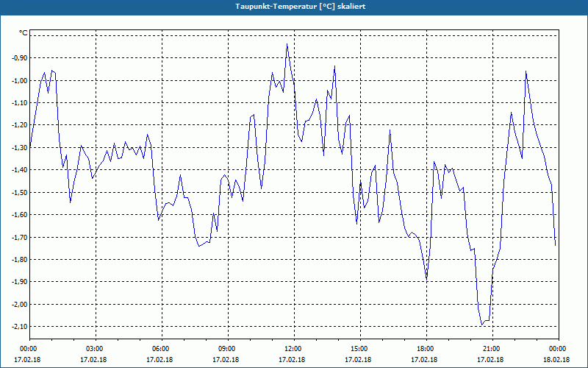The width and height of the screenshot is (588, 368).
Task: Select the 17.02.18 date under 21:00
Action: coord(490,359)
